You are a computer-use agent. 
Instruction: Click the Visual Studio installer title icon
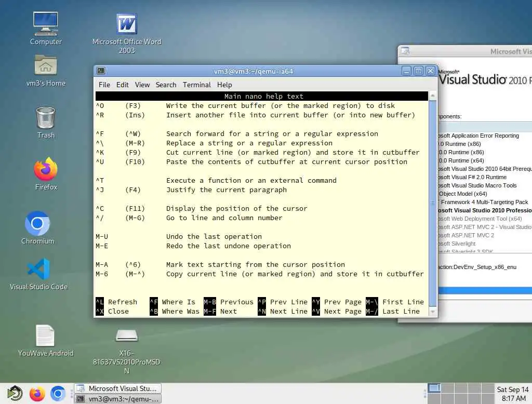405,51
